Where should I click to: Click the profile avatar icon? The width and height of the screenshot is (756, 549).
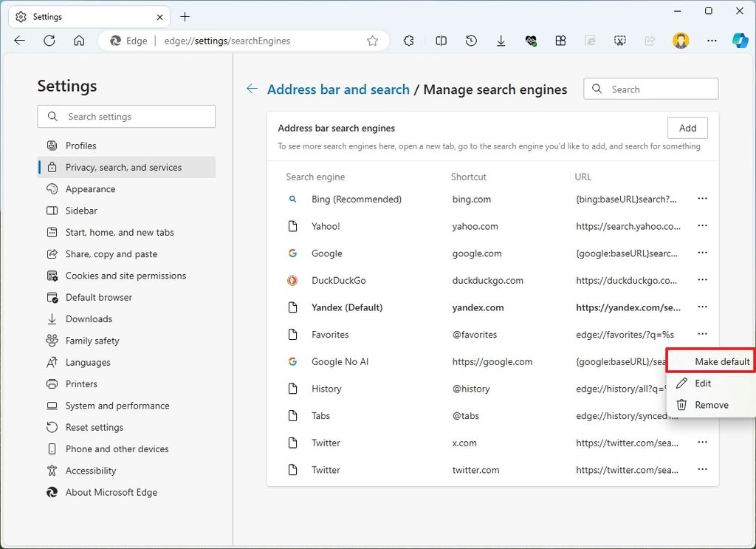[680, 41]
